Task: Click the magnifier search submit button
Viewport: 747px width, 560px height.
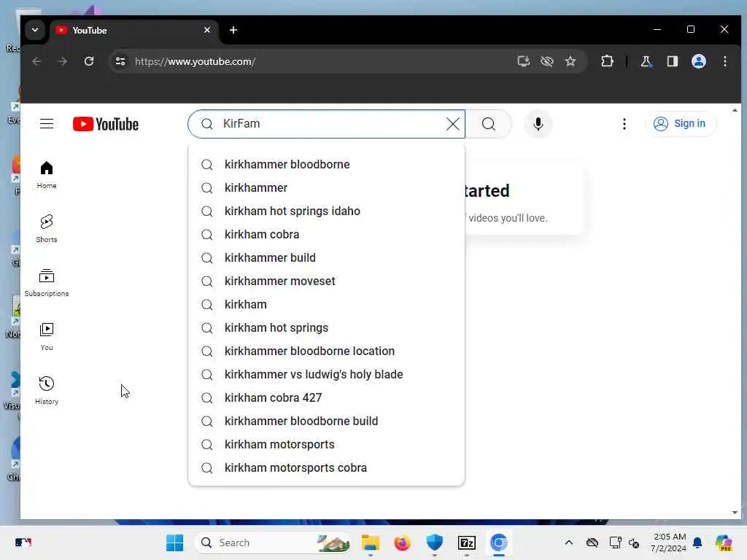Action: pyautogui.click(x=488, y=124)
